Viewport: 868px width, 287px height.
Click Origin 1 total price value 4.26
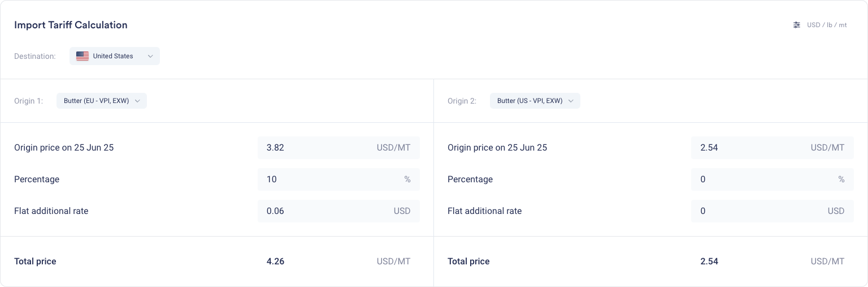pos(275,262)
